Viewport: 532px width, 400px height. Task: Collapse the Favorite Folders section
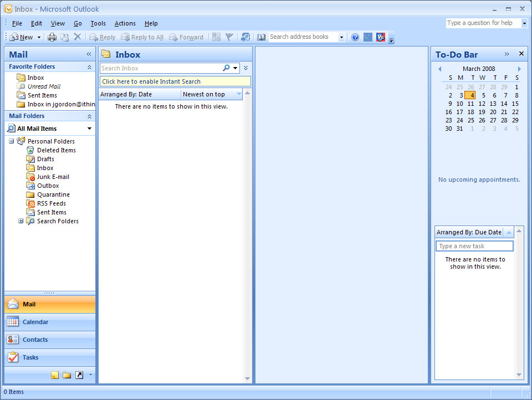(x=89, y=67)
